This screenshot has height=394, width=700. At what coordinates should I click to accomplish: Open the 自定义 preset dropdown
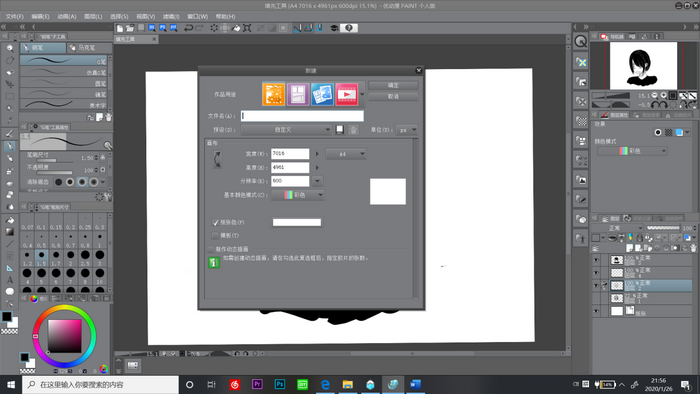coord(286,130)
